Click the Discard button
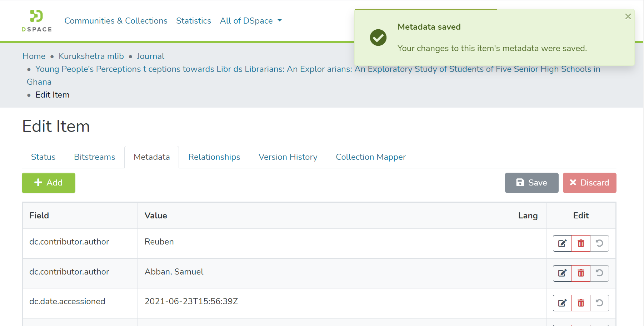The image size is (644, 326). [x=589, y=183]
